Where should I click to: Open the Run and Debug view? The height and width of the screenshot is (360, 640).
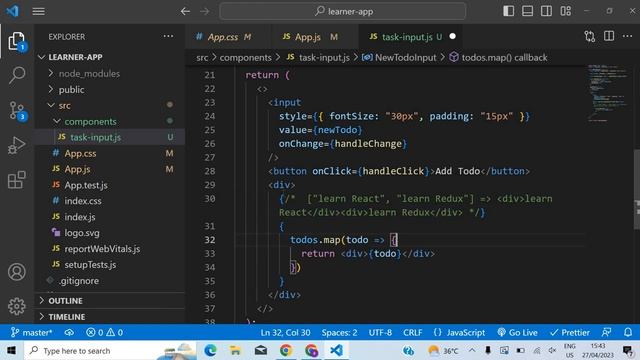tap(17, 145)
